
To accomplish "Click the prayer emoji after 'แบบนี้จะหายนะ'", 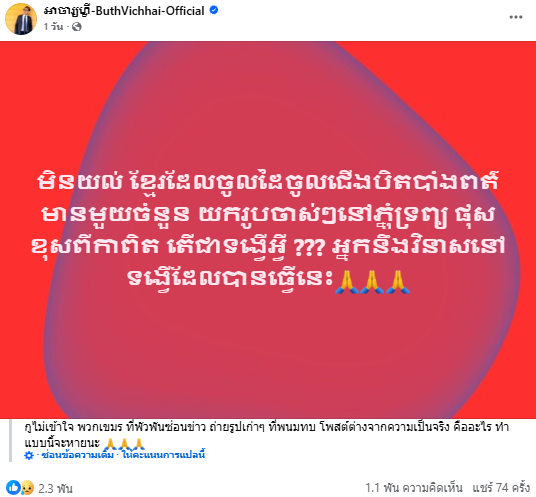I will tap(124, 444).
